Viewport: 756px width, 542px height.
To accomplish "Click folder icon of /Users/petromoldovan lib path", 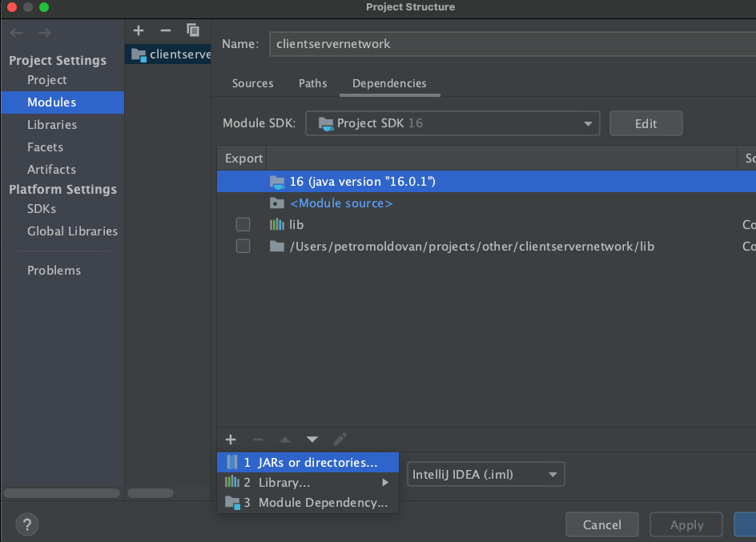I will 277,247.
